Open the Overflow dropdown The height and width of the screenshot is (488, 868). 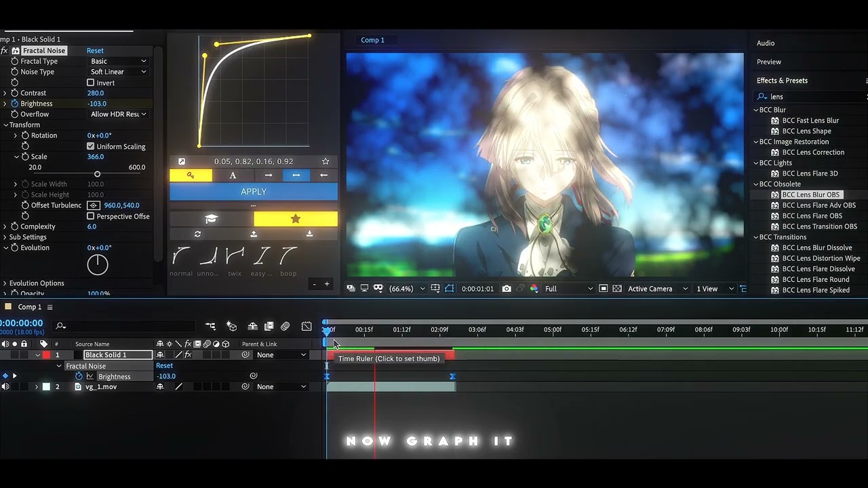coord(118,115)
